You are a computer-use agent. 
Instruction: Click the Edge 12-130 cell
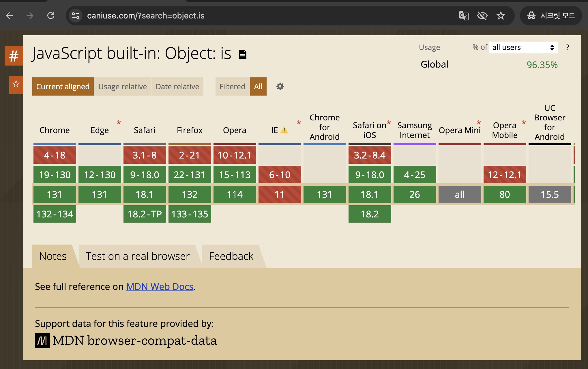click(100, 175)
